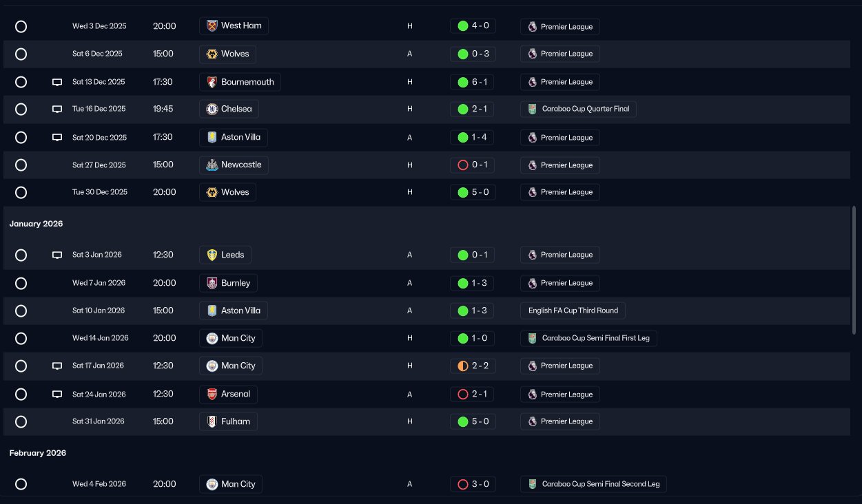The width and height of the screenshot is (862, 504).
Task: Click the January 2026 month header
Action: click(36, 224)
